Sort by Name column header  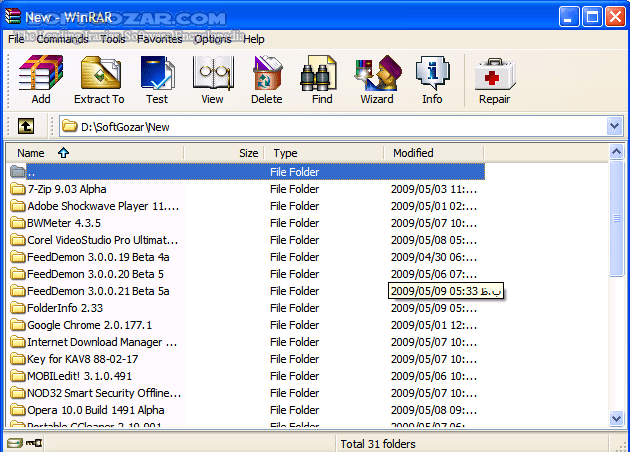[95, 153]
